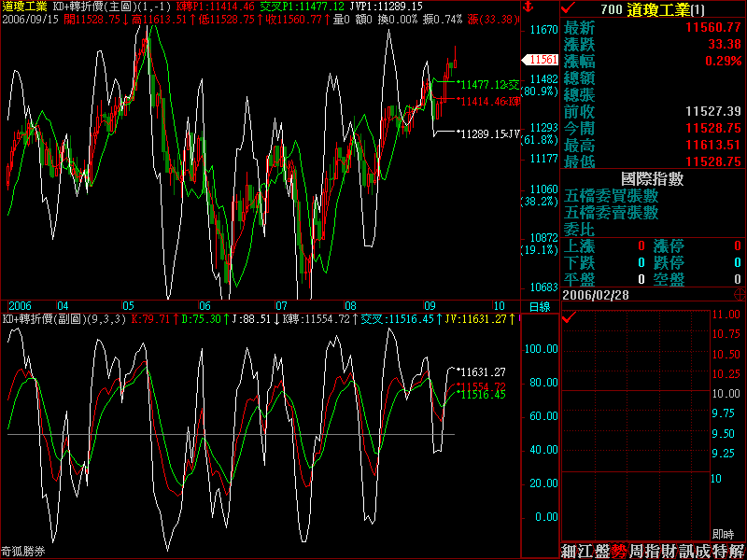Open the 日線 period selector
The image size is (747, 560).
[540, 306]
